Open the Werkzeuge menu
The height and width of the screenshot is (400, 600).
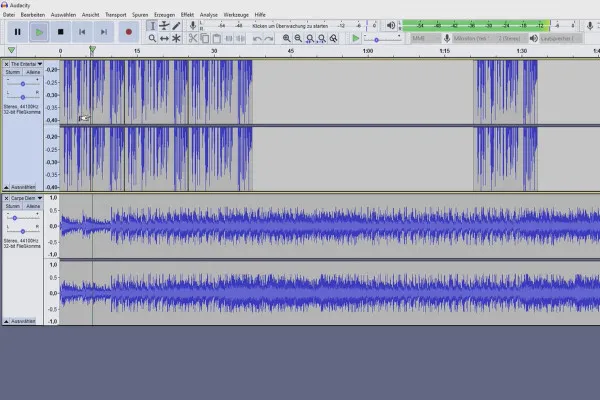pos(236,15)
